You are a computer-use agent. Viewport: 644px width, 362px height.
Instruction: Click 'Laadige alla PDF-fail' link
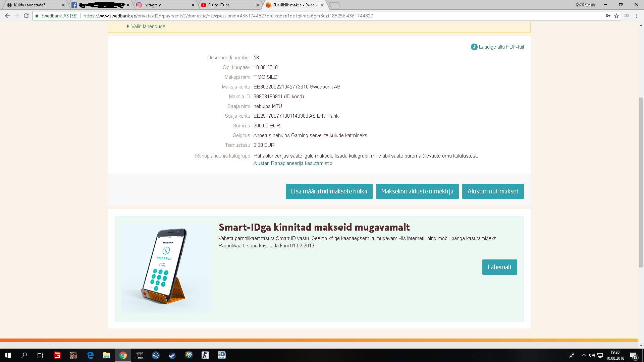point(501,47)
